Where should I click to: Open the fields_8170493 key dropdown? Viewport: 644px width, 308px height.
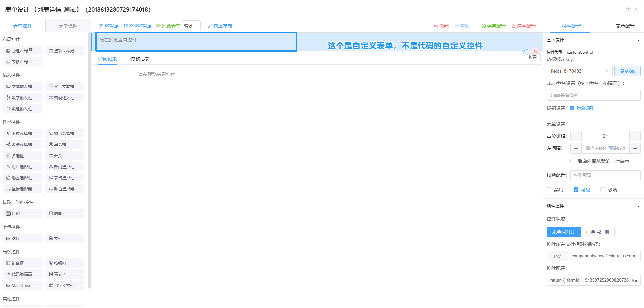point(579,71)
